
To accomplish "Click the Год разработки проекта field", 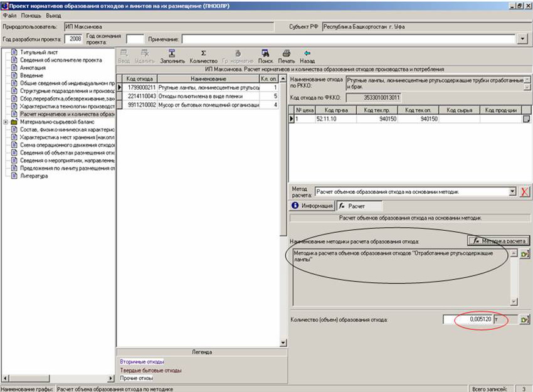I will coord(75,39).
